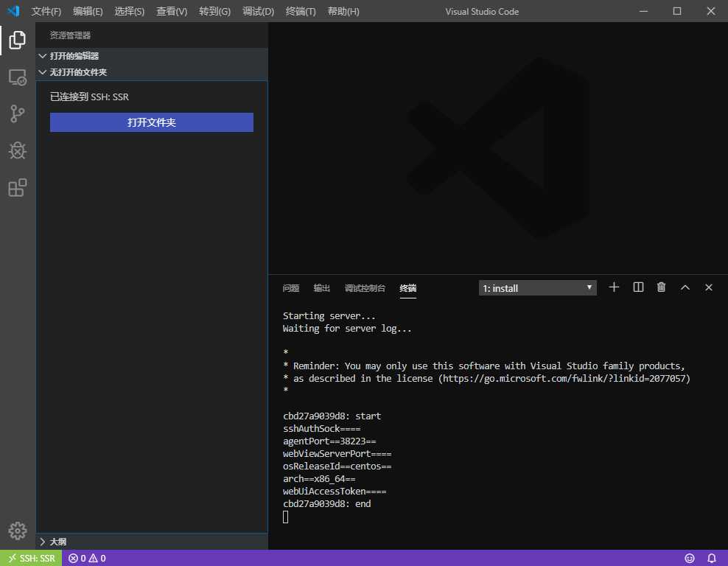Open the Remote Explorer view icon
Screen dimensions: 728x566
click(17, 77)
